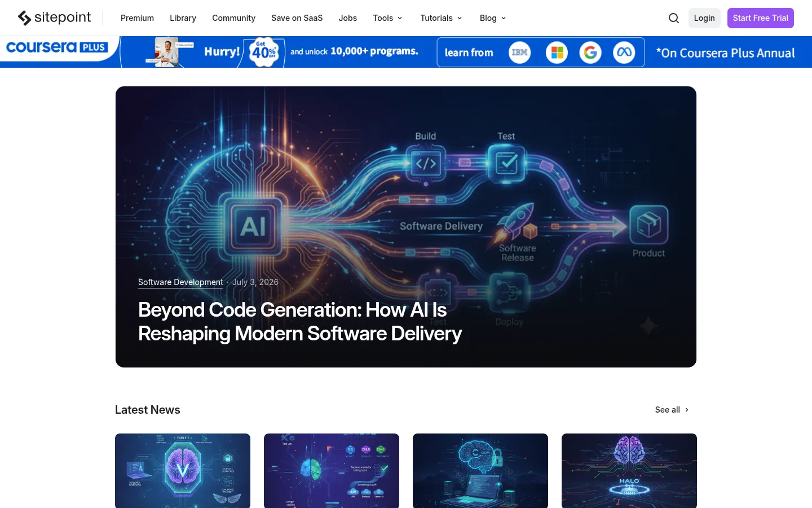Open the search magnifier icon
812x508 pixels.
(x=673, y=18)
